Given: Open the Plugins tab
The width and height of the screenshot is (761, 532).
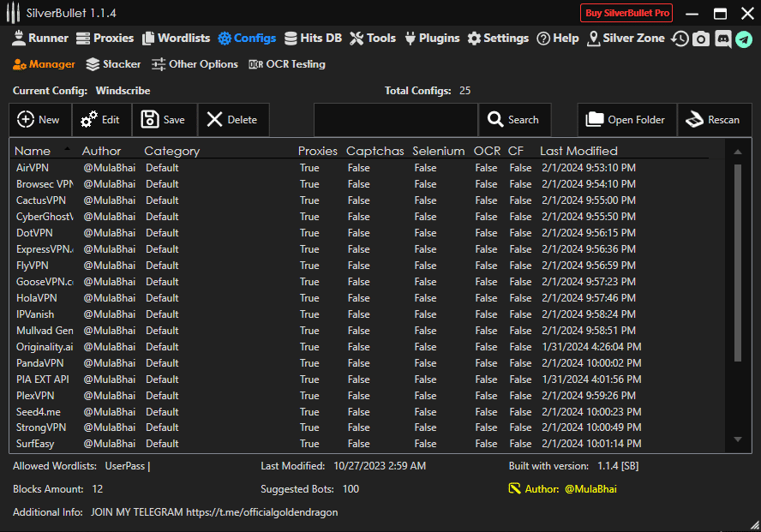Looking at the screenshot, I should tap(432, 39).
